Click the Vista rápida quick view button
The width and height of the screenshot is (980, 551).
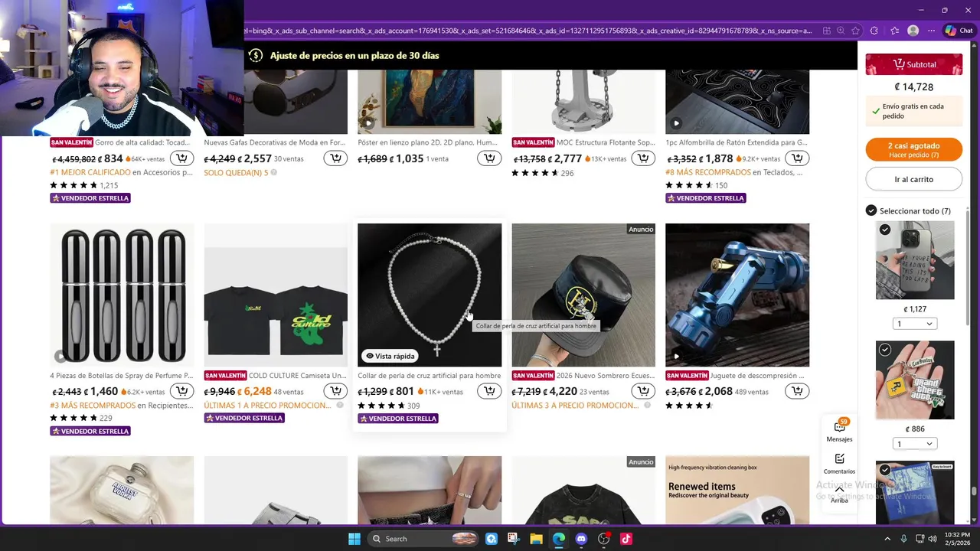pos(390,356)
